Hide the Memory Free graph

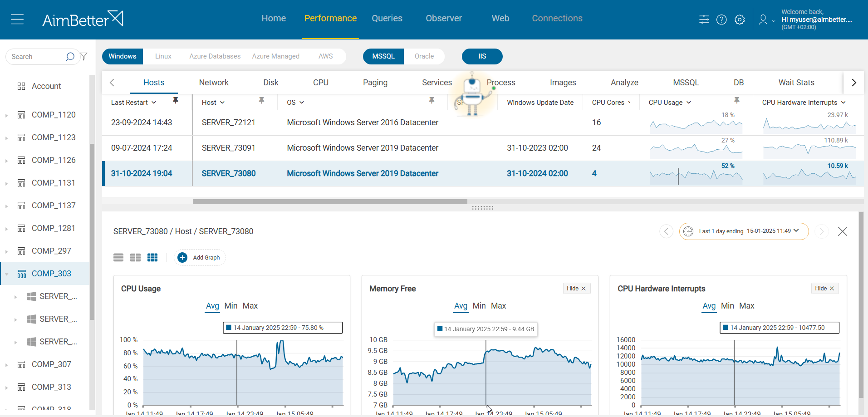[x=576, y=289]
